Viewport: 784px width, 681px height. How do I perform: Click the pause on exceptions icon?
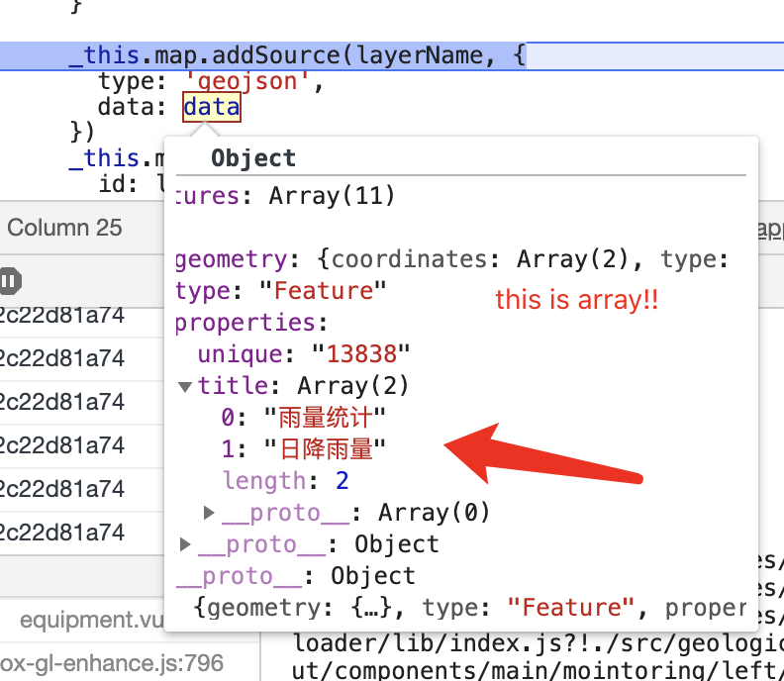(x=9, y=281)
